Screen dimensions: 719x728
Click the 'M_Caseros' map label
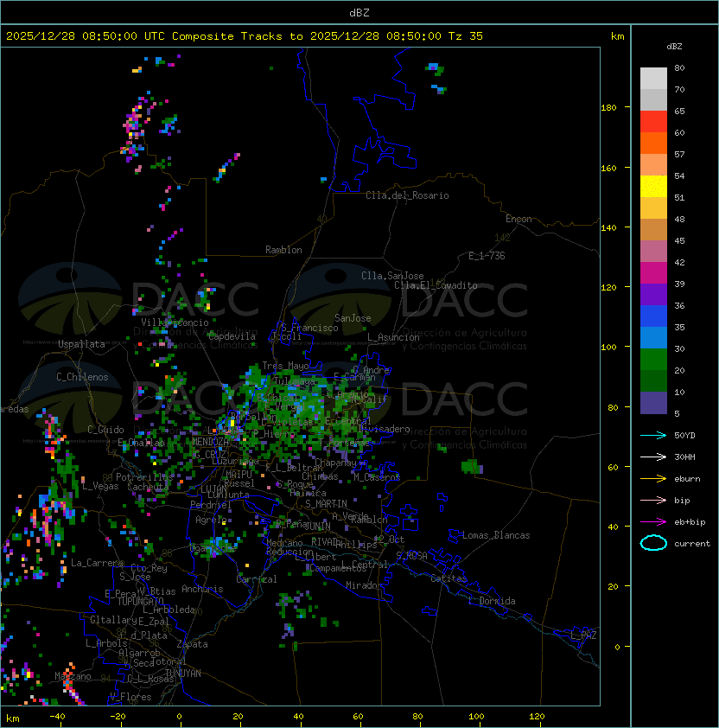tap(377, 476)
